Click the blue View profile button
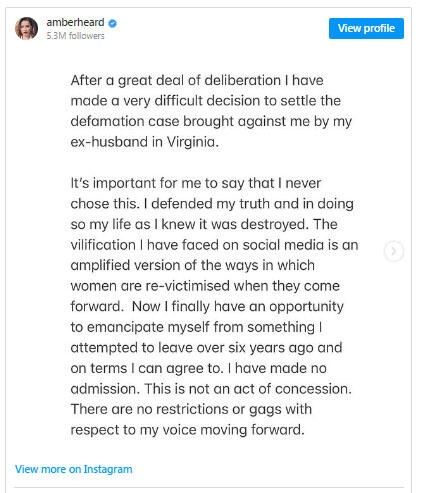430x493 pixels. pos(366,28)
